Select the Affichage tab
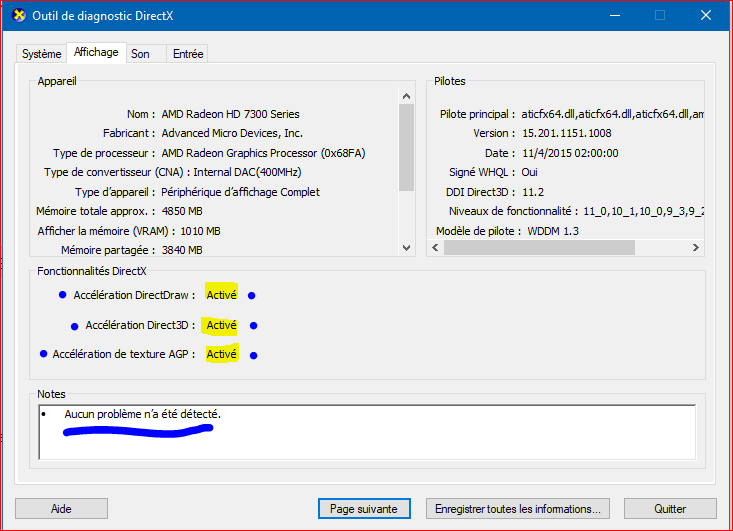Viewport: 733px width, 531px height. click(96, 52)
